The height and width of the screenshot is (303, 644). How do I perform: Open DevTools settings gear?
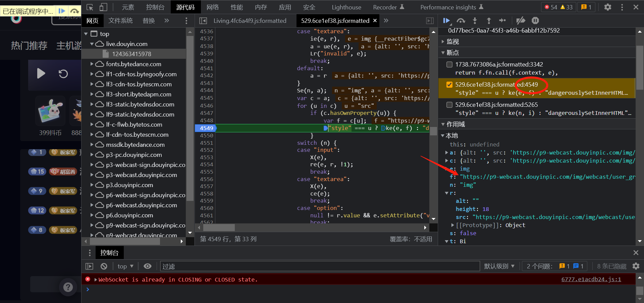coord(607,7)
